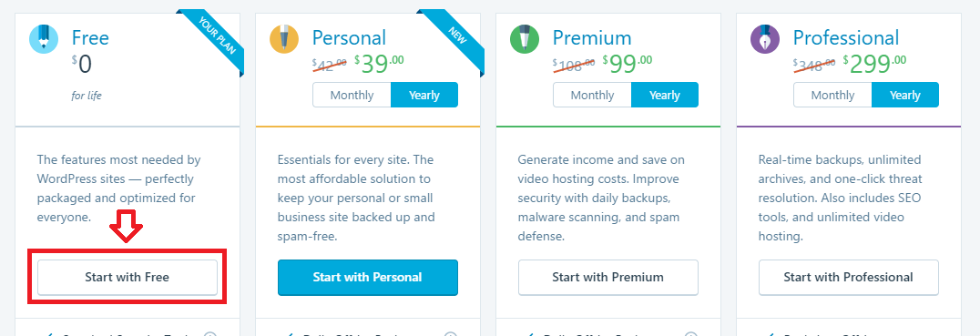Screen dimensions: 980x336
Task: Click the info icon in Premium features row
Action: [691, 334]
